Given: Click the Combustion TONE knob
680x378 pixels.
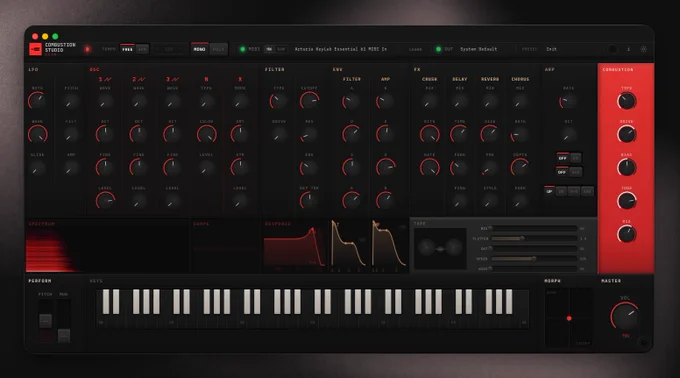Looking at the screenshot, I should point(626,201).
